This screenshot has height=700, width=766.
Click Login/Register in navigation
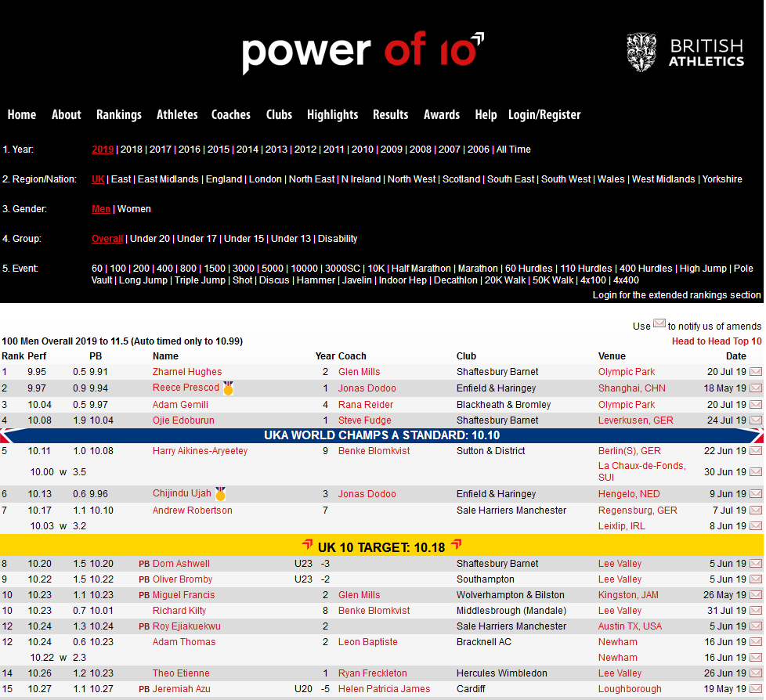point(544,115)
